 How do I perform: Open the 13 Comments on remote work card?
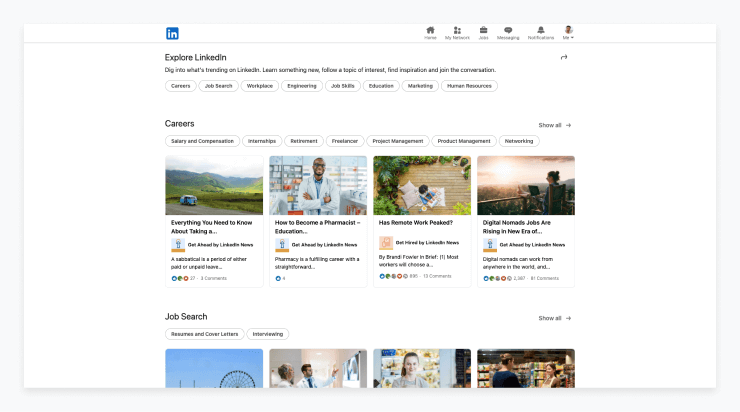coord(437,276)
